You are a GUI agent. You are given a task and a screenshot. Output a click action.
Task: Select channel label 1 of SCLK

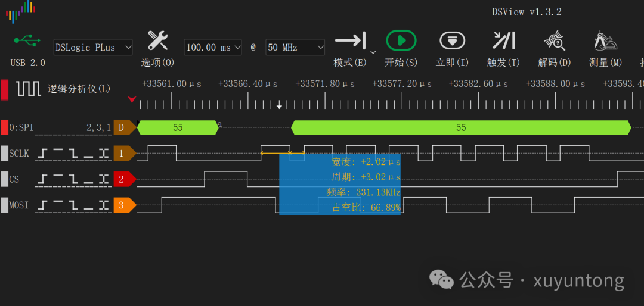125,154
